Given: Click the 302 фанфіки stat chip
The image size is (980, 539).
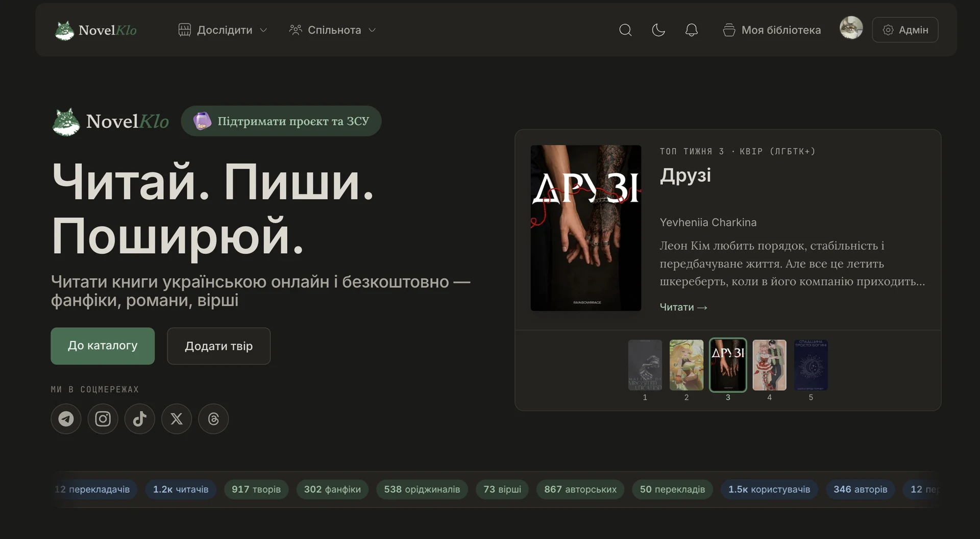Looking at the screenshot, I should pyautogui.click(x=332, y=489).
